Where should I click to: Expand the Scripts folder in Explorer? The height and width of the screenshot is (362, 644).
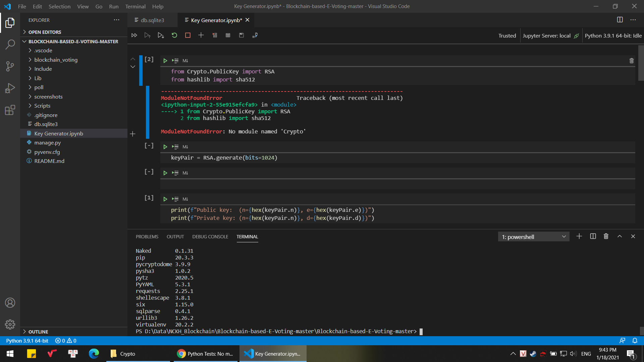coord(43,106)
